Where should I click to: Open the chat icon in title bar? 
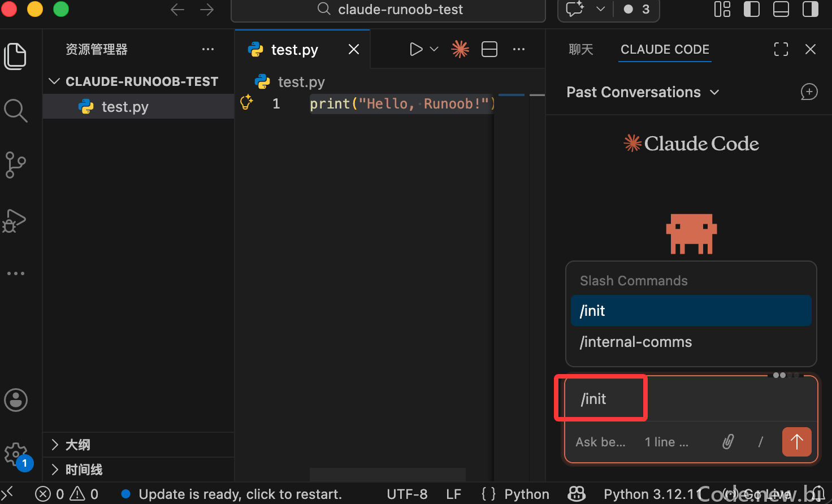tap(575, 10)
